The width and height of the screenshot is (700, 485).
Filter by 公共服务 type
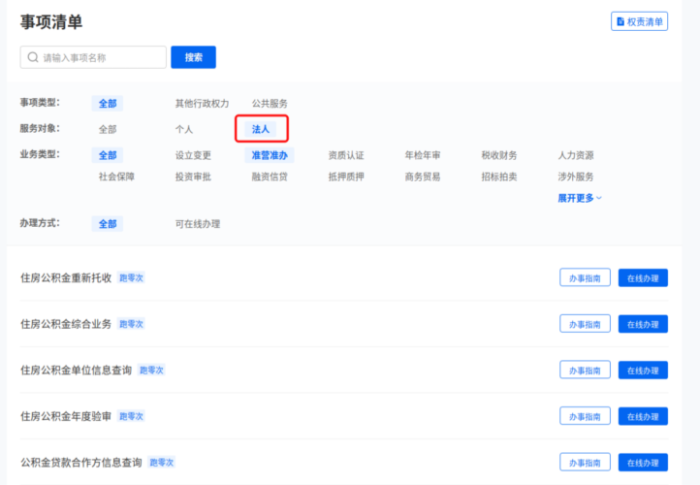pyautogui.click(x=270, y=104)
